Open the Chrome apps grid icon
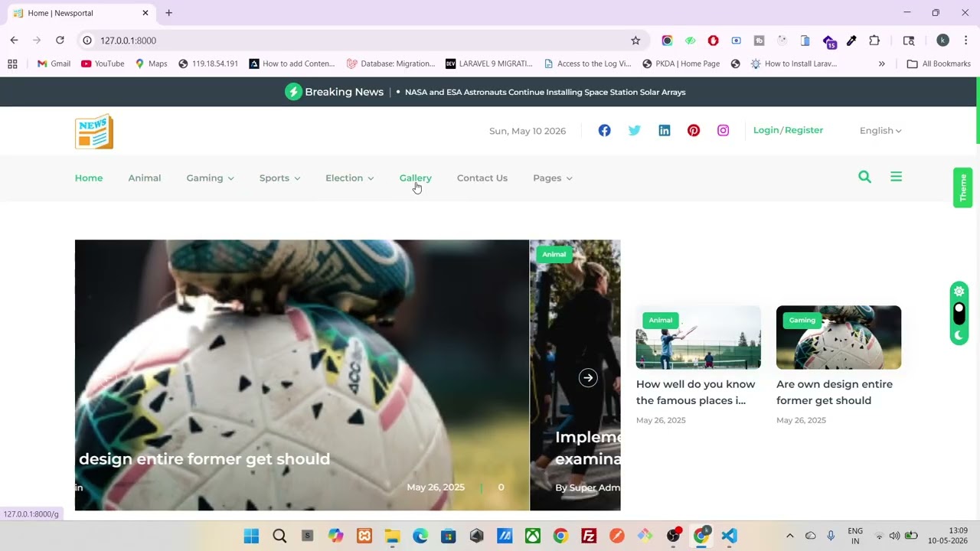 12,64
